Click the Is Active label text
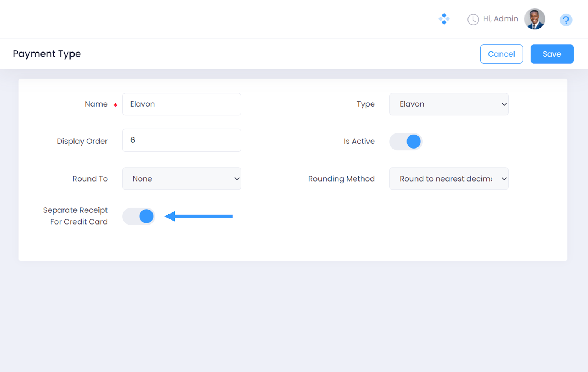This screenshot has width=588, height=372. pos(359,141)
